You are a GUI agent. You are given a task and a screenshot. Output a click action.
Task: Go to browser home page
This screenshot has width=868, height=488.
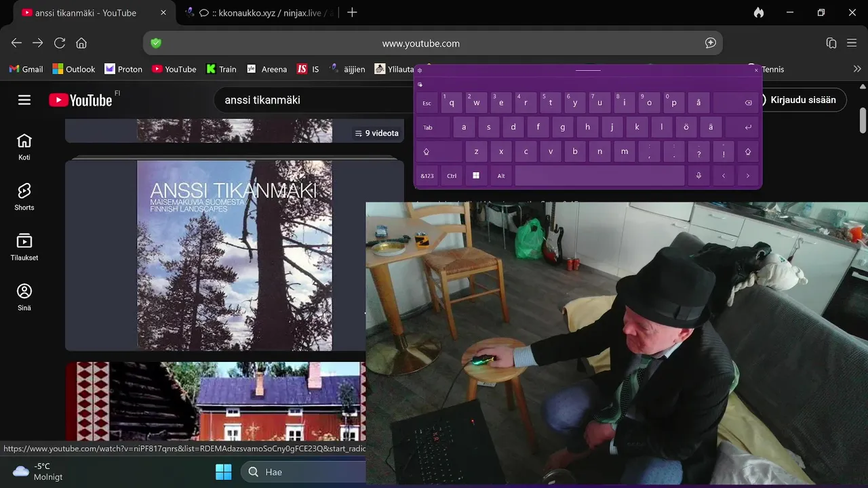[x=81, y=43]
